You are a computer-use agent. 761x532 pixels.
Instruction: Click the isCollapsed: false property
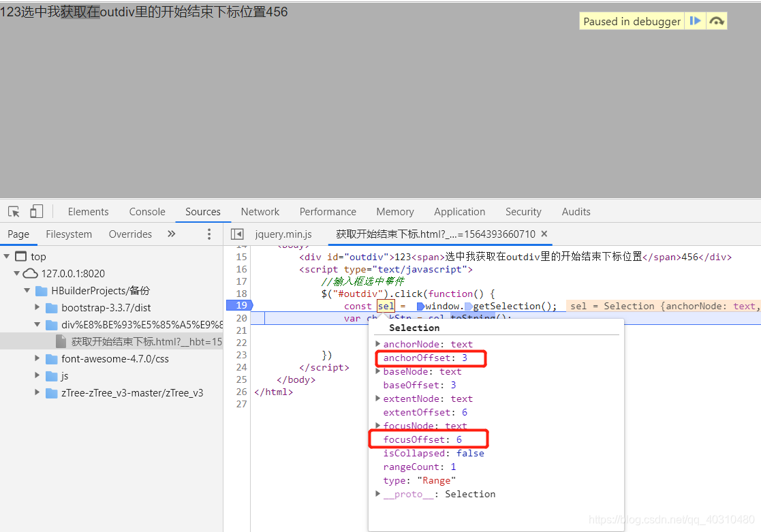click(x=433, y=453)
